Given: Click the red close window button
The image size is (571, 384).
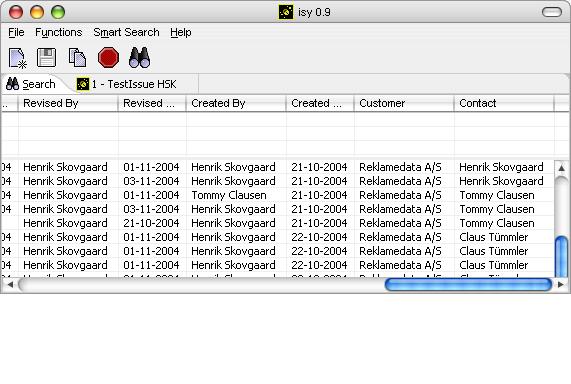Looking at the screenshot, I should (x=16, y=12).
